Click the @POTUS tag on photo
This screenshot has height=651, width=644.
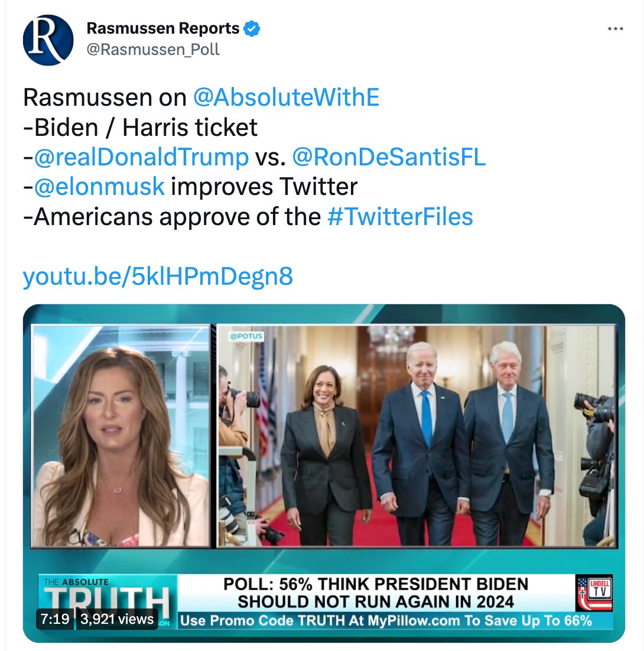tap(246, 336)
